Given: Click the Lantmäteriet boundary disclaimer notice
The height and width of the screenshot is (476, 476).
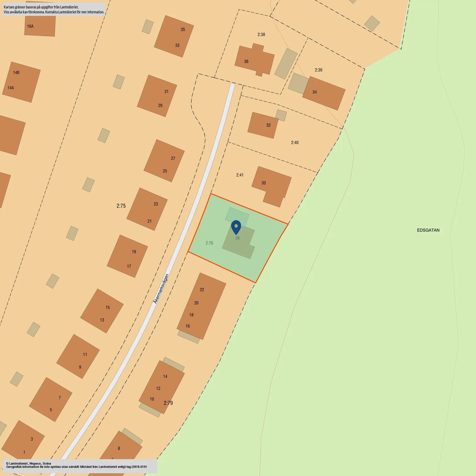Looking at the screenshot, I should (x=54, y=10).
